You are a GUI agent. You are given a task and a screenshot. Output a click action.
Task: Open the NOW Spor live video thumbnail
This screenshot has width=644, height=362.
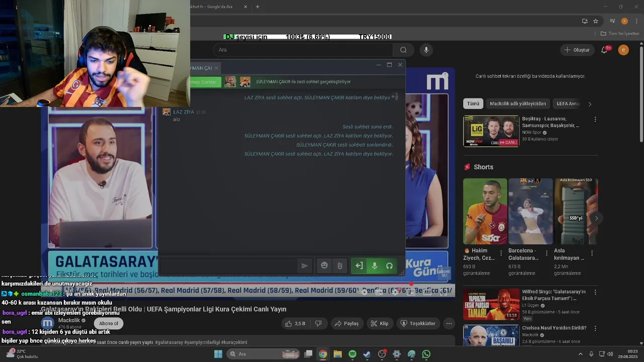pos(491,131)
